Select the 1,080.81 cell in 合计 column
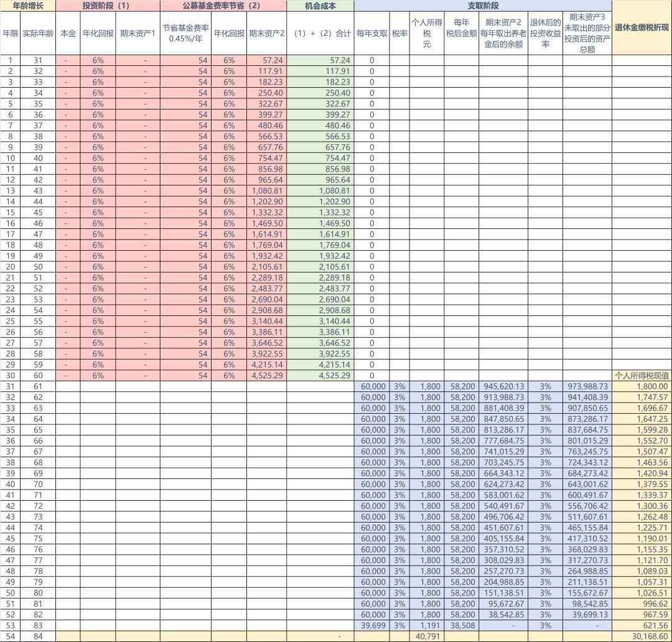 click(320, 191)
